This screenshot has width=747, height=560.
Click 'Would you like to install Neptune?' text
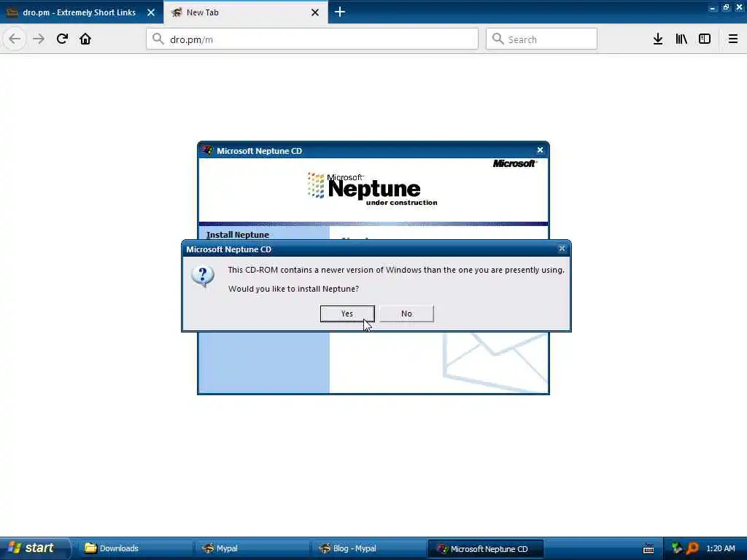(x=293, y=289)
